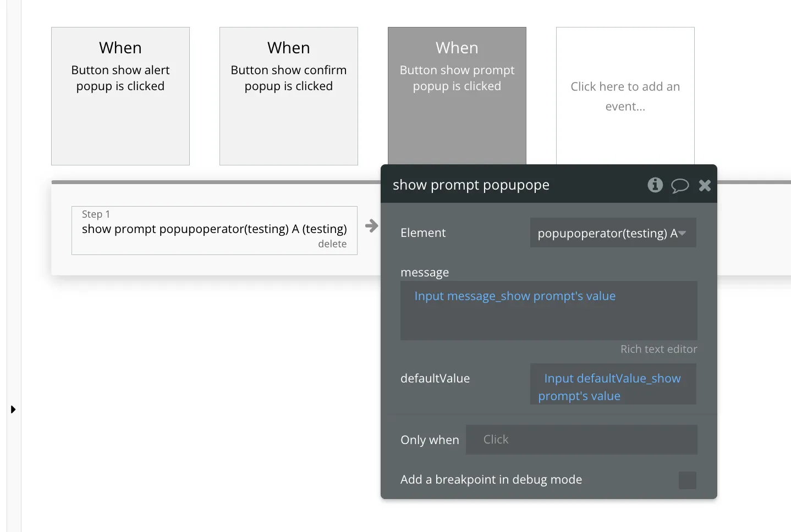Edit the message dynamic expression text
The width and height of the screenshot is (791, 532).
tap(515, 296)
